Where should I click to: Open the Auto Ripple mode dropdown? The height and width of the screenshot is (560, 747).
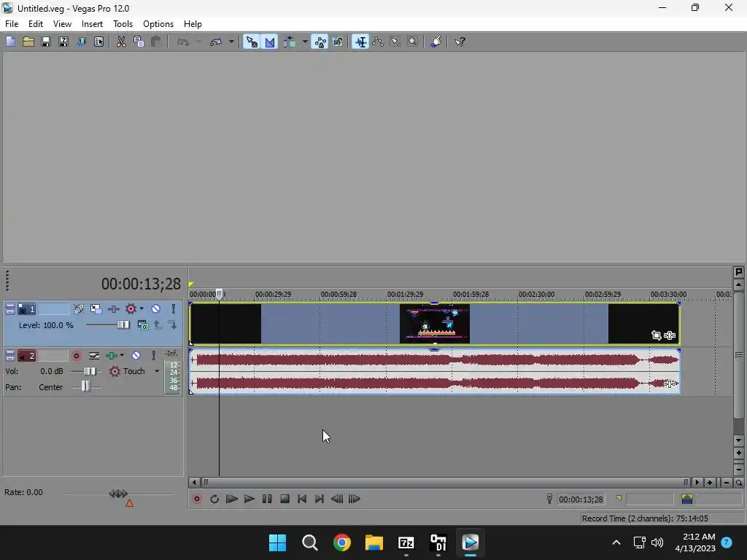tap(305, 42)
